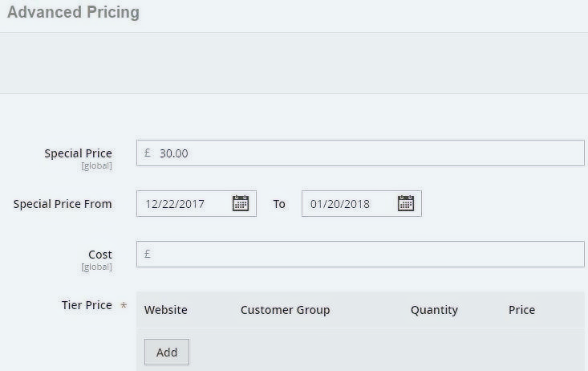588x371 pixels.
Task: Click the Special Price label
Action: (x=78, y=153)
